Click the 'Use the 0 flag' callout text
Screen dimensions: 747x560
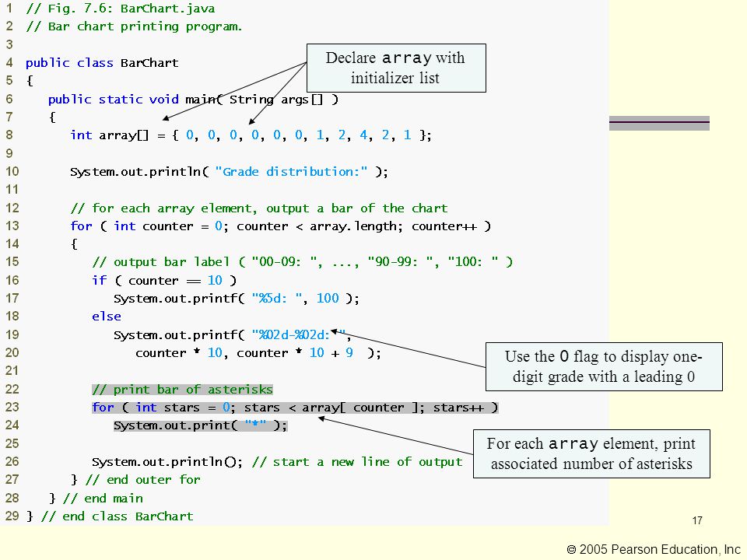coord(604,366)
